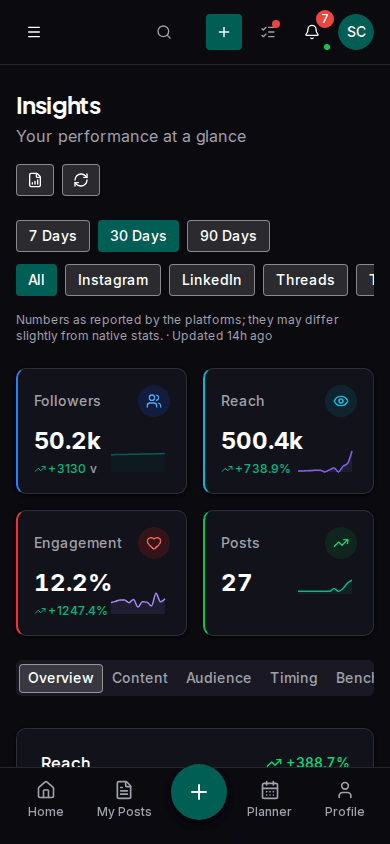Open My Posts in bottom navigation
The width and height of the screenshot is (390, 844).
(x=124, y=799)
